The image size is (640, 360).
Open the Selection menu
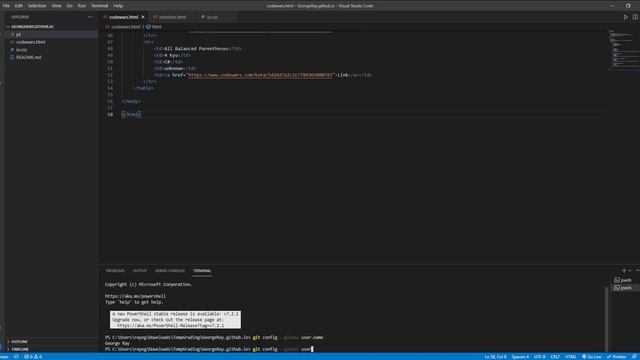(37, 6)
